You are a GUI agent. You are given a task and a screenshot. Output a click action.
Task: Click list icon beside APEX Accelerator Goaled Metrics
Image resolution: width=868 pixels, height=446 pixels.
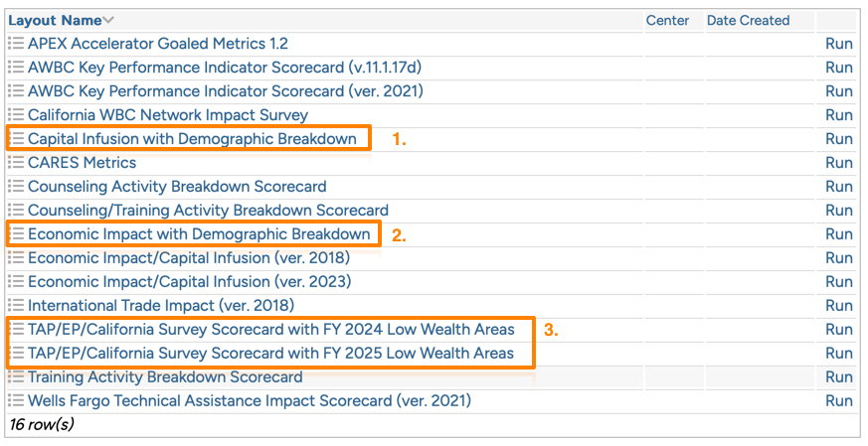[x=16, y=44]
